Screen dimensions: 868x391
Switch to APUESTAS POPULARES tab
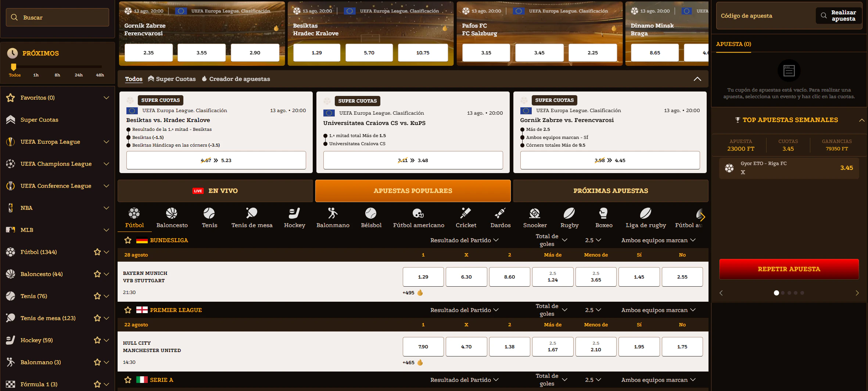click(413, 191)
